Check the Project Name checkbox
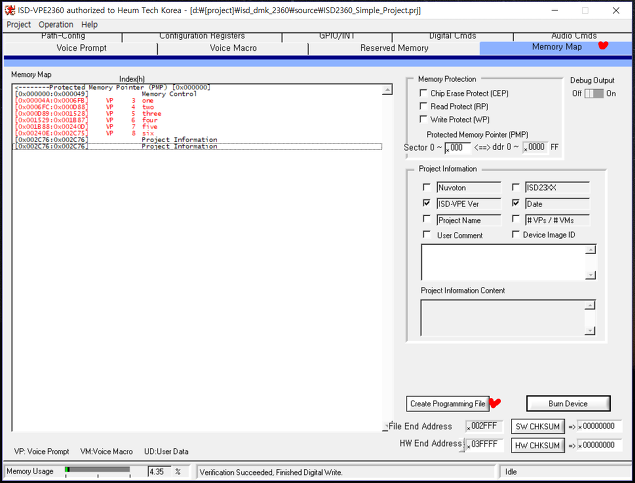 click(426, 219)
